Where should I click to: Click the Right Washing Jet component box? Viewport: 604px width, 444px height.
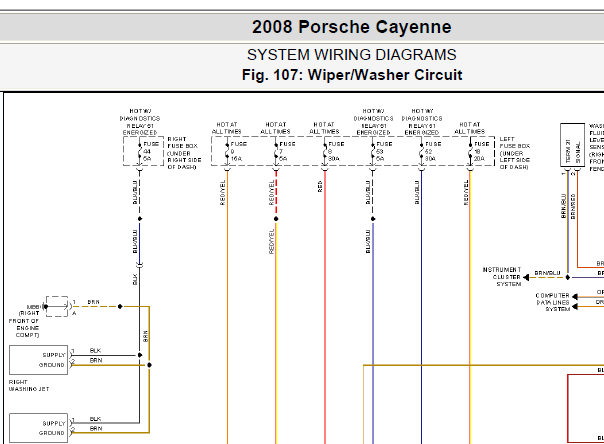(x=39, y=360)
